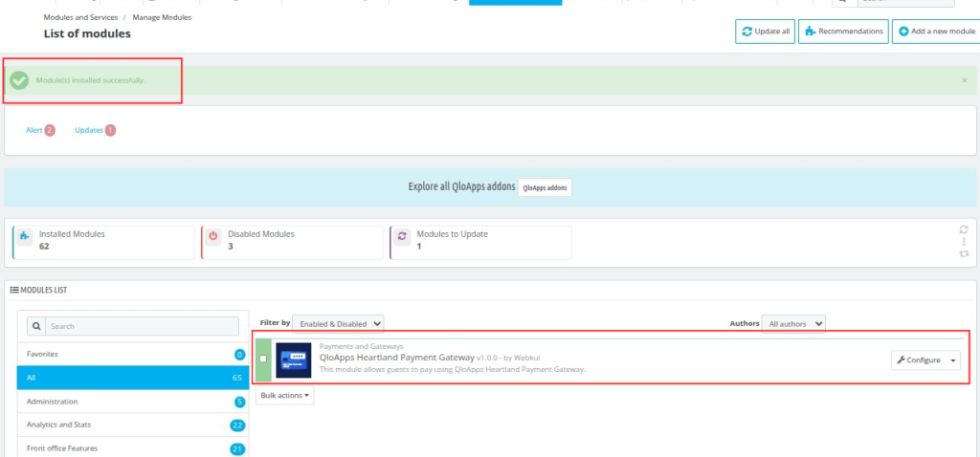This screenshot has height=457, width=980.
Task: Select the Favorites category
Action: (133, 354)
